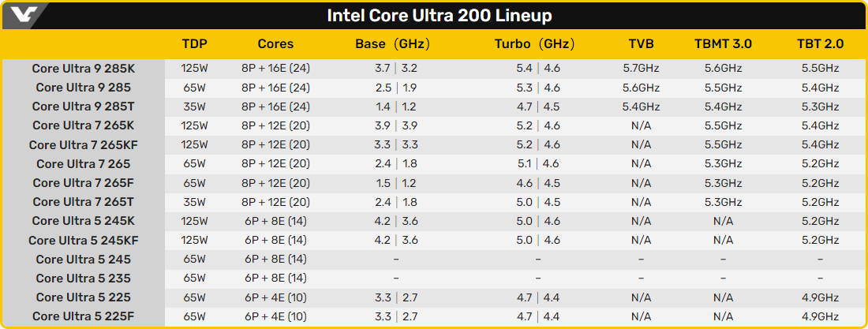Click the 35W TDP cell for Core Ultra 9 285T
The image size is (868, 329).
(195, 107)
